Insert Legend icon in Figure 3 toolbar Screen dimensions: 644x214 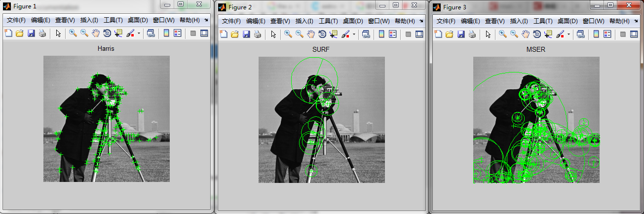pyautogui.click(x=607, y=34)
